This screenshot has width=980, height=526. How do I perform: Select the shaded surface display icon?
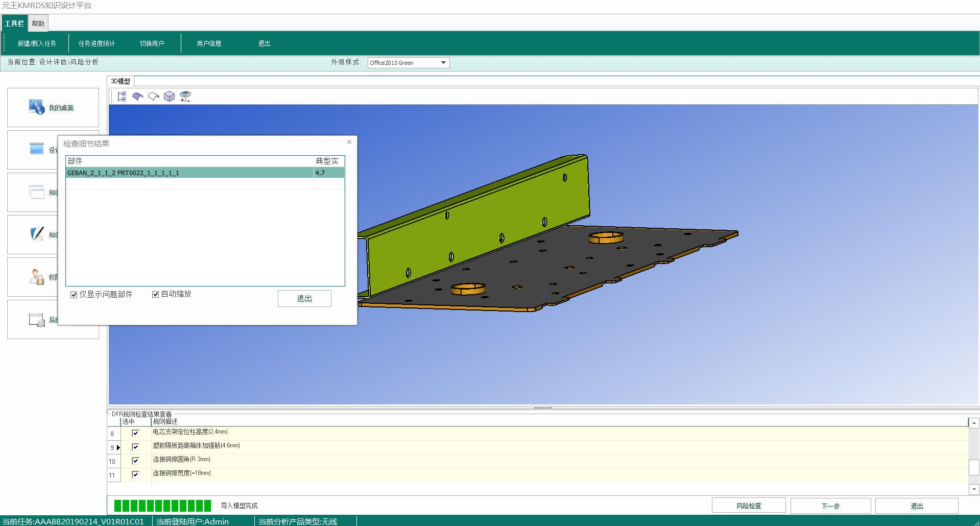tap(137, 97)
